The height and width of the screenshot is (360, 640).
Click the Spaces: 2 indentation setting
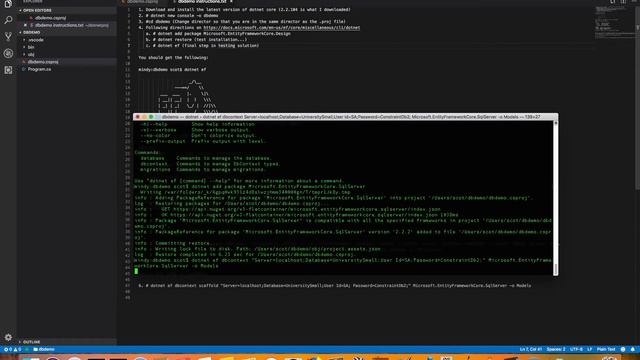(x=556, y=349)
